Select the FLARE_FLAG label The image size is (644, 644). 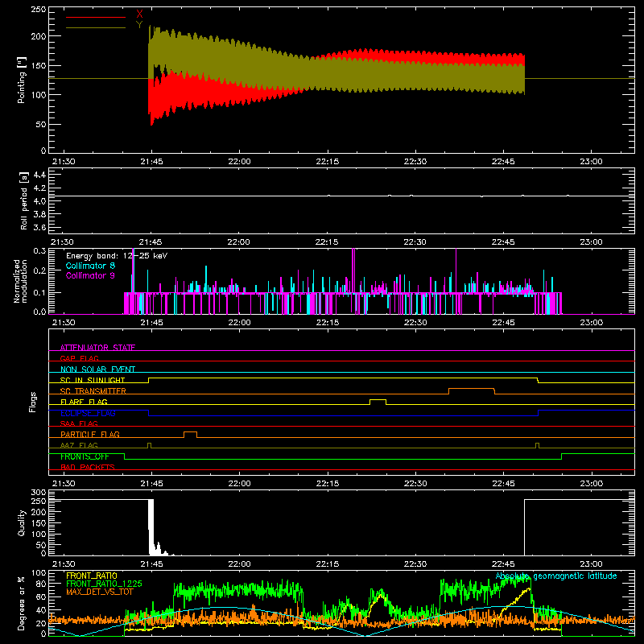tap(84, 402)
